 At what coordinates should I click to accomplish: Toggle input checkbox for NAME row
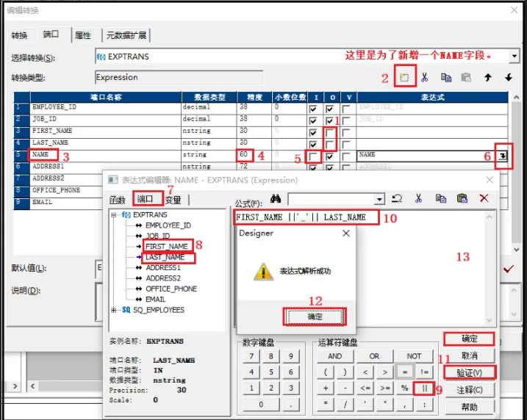(x=313, y=156)
